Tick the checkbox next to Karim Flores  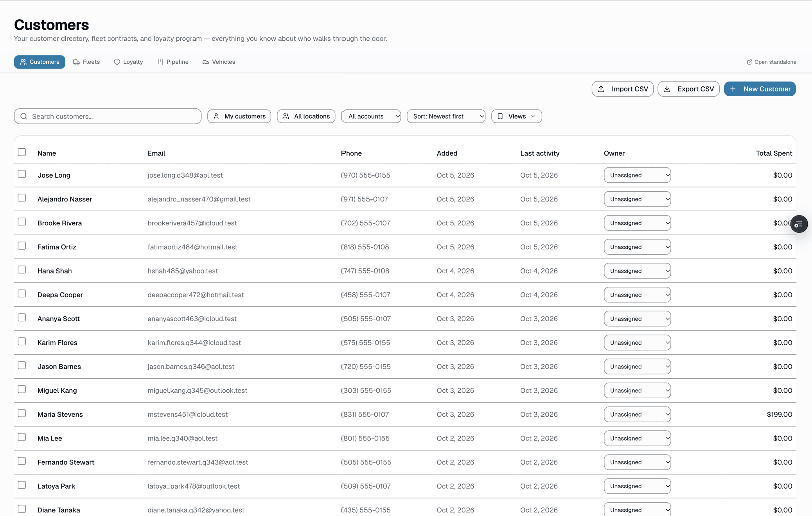click(x=22, y=342)
